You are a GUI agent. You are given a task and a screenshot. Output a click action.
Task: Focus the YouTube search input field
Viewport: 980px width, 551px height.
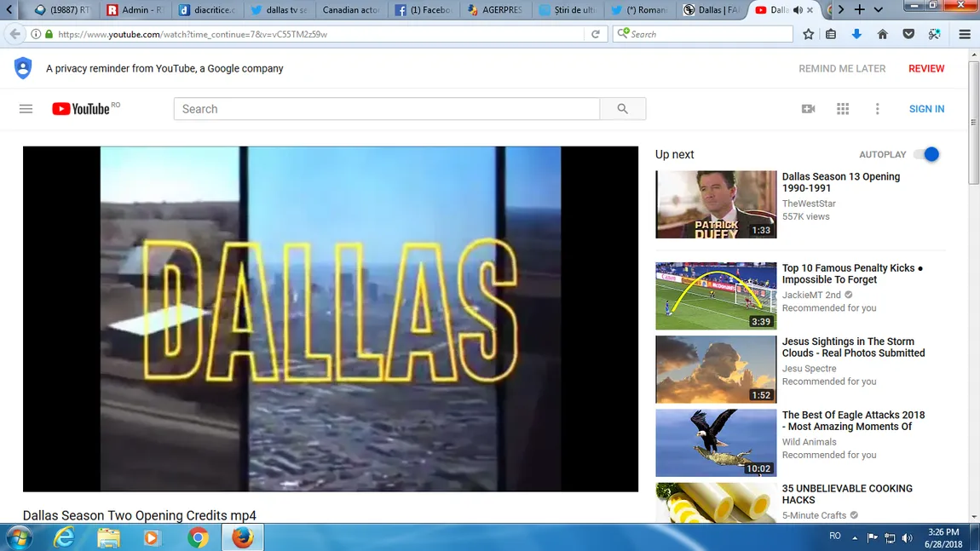[387, 109]
